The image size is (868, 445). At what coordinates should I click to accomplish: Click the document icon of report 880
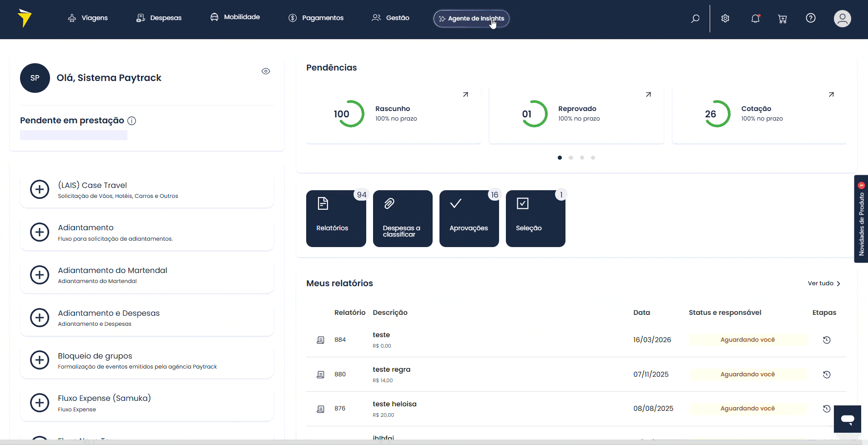click(321, 374)
